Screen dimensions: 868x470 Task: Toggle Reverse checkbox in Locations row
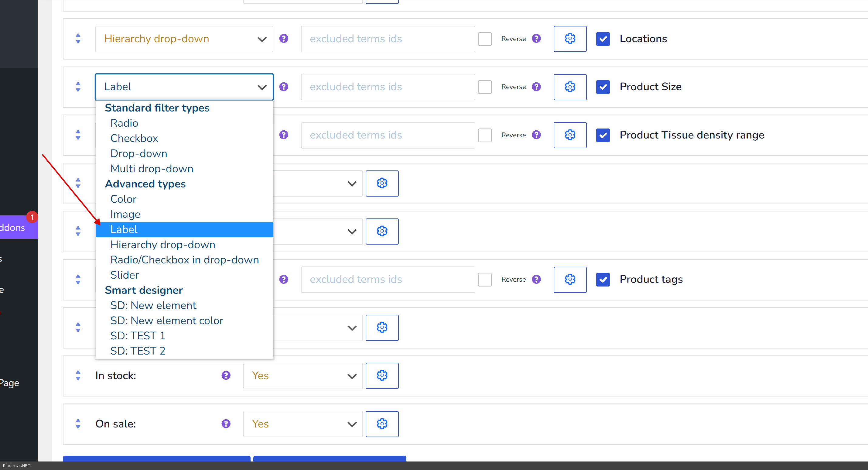[484, 39]
